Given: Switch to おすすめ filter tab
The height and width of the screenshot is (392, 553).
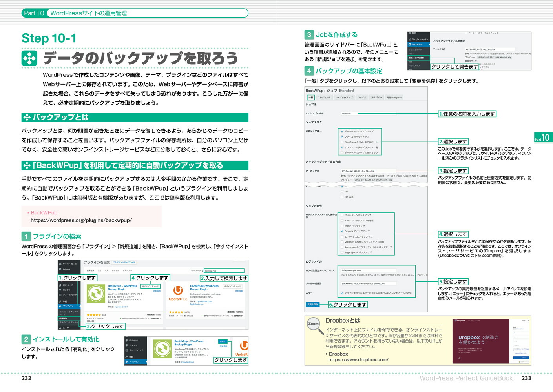Looking at the screenshot, I should pos(116,270).
